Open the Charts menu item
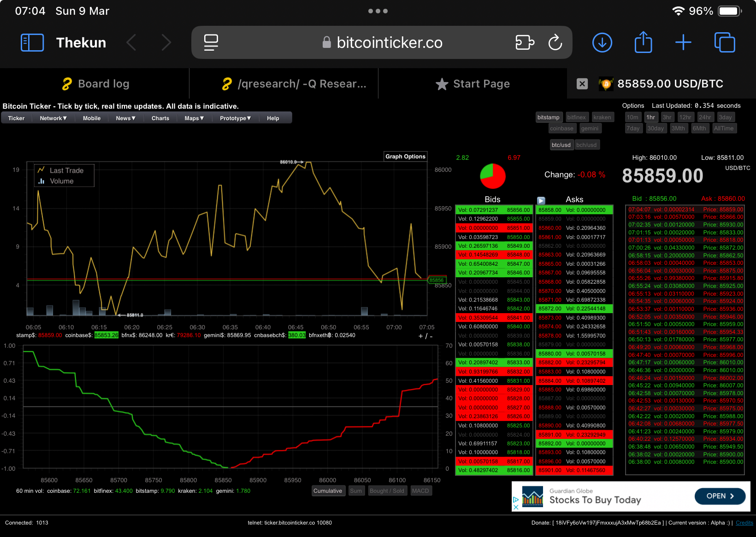Image resolution: width=756 pixels, height=537 pixels. point(160,118)
